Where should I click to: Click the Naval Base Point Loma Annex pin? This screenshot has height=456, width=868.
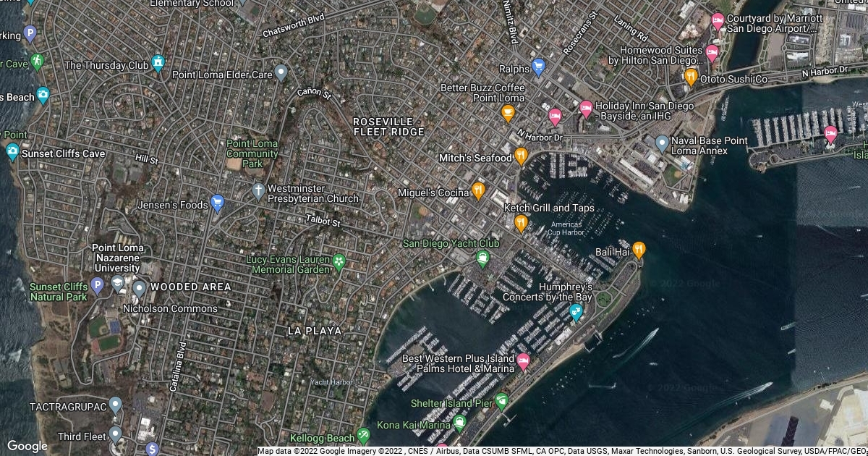click(661, 143)
